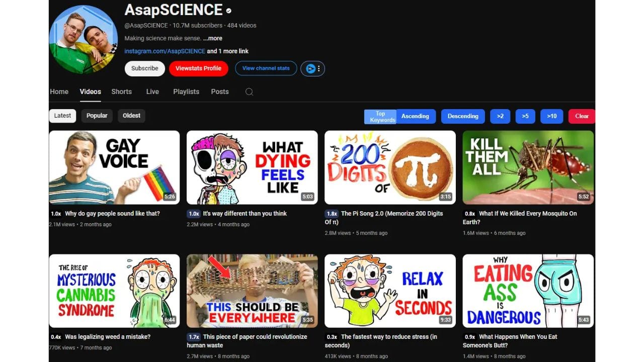644x362 pixels.
Task: Click 'and 1 more link'
Action: pos(228,51)
